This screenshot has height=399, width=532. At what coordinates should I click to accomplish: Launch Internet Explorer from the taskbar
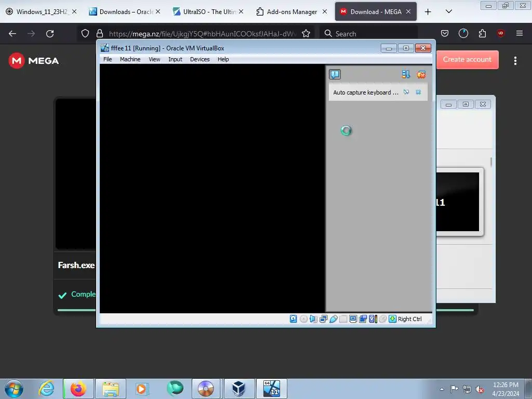click(46, 389)
